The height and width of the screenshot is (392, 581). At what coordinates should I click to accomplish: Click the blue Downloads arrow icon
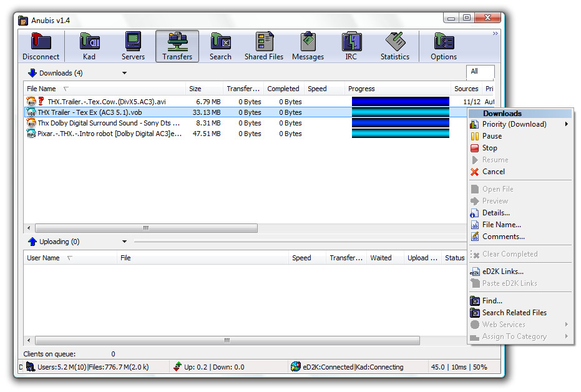click(32, 73)
